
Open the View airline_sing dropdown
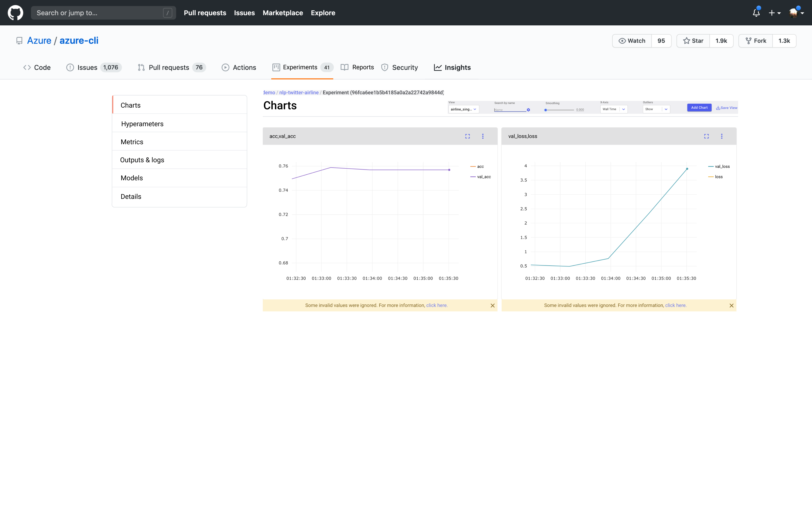tap(464, 109)
